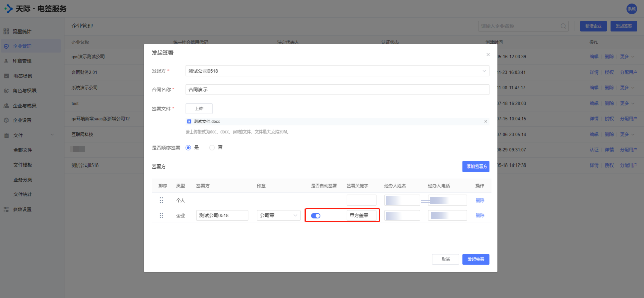Click the 流量统计 sidebar icon
The width and height of the screenshot is (644, 298).
pos(6,31)
